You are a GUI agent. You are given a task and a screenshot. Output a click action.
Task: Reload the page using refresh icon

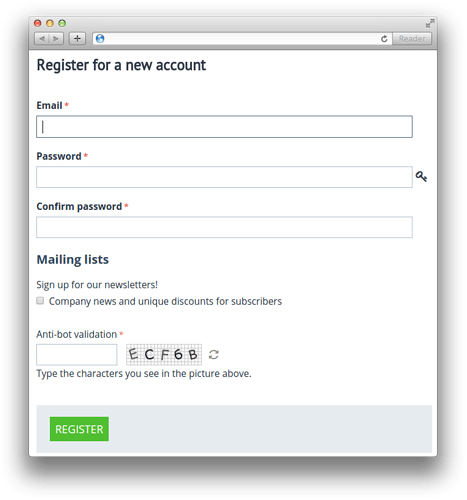point(384,39)
